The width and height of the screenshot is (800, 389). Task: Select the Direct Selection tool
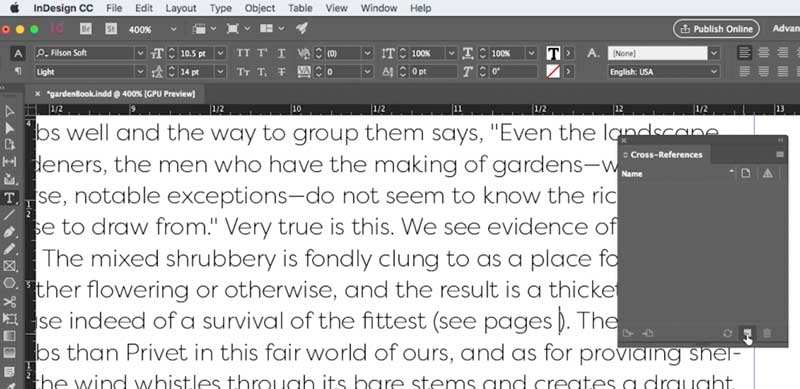pyautogui.click(x=10, y=128)
